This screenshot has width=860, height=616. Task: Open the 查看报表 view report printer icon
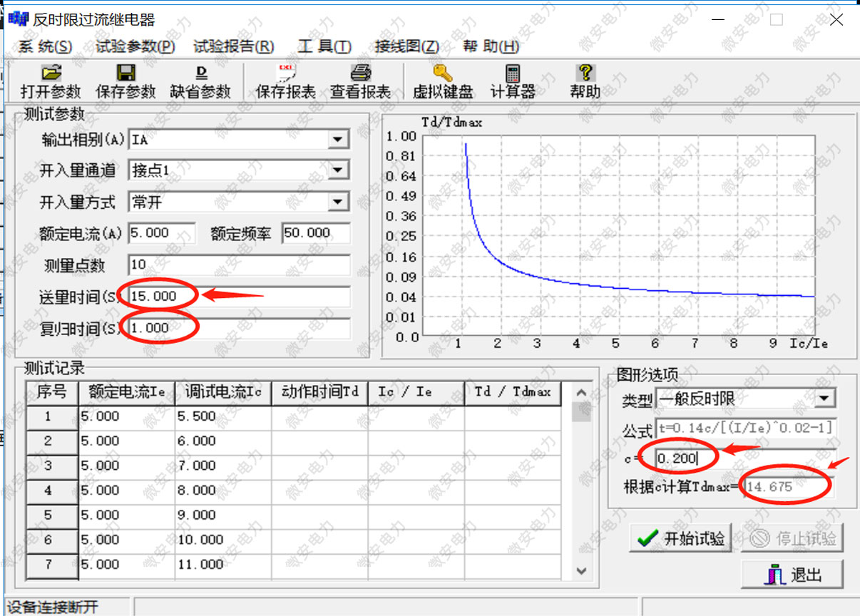point(360,81)
